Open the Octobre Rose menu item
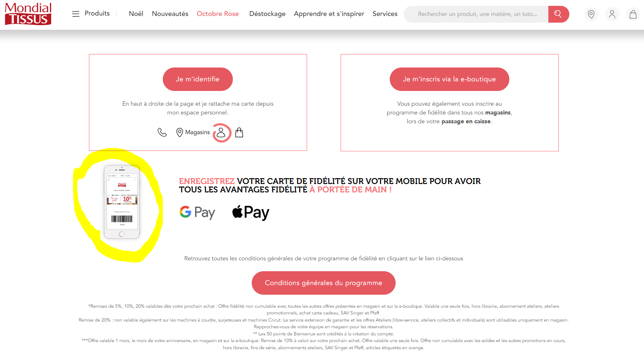Screen dimensions: 644x358 218,14
